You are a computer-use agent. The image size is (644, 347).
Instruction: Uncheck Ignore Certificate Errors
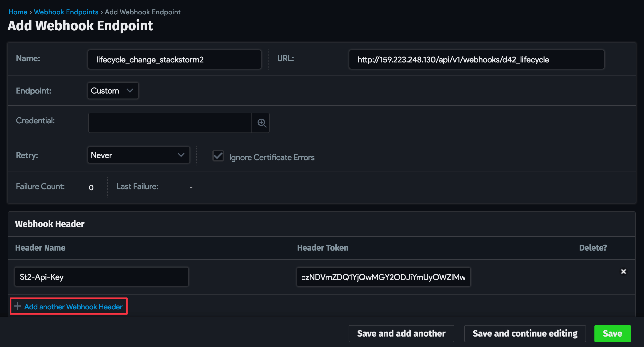click(218, 156)
